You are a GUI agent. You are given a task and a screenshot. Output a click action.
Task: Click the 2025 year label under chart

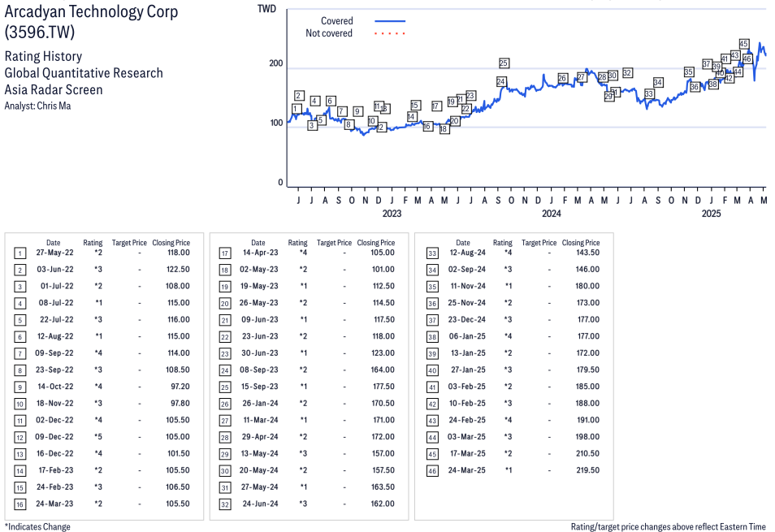pos(712,214)
